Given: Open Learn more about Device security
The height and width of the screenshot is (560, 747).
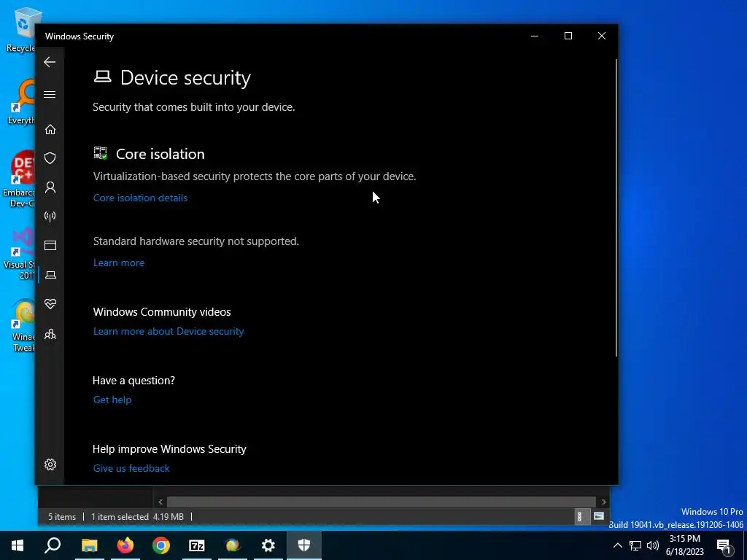Looking at the screenshot, I should [x=169, y=332].
